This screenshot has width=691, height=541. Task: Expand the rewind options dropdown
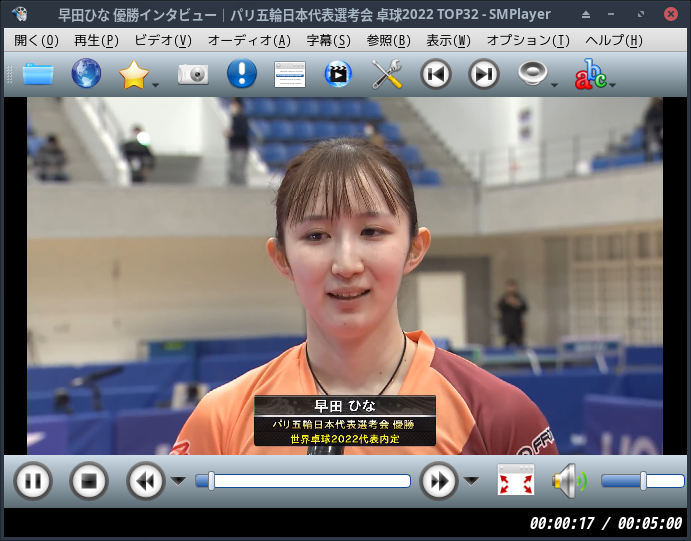(178, 481)
